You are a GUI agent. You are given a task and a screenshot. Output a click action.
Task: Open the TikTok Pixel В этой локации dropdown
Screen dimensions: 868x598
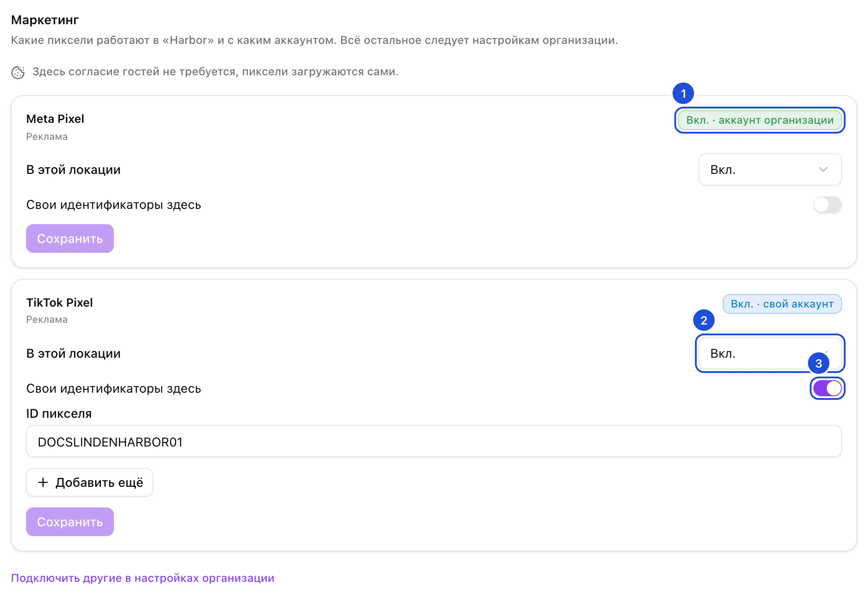point(770,353)
